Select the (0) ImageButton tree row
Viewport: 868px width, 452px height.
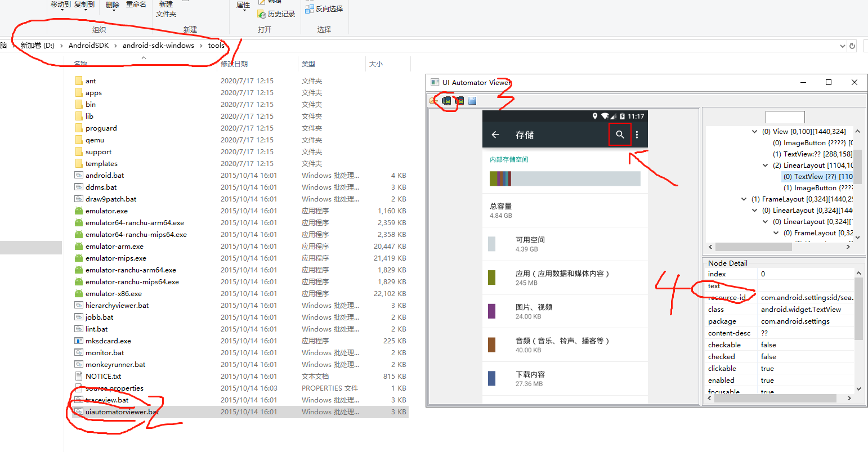tap(812, 143)
